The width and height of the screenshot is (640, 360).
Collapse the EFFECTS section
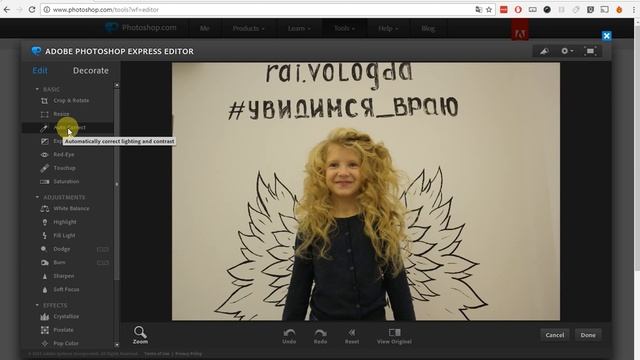tap(37, 305)
